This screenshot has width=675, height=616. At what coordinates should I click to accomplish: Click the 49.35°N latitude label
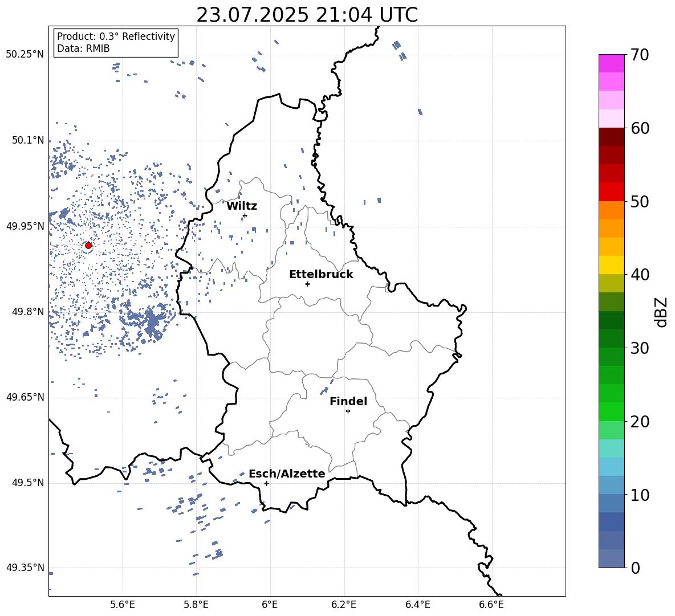(25, 568)
